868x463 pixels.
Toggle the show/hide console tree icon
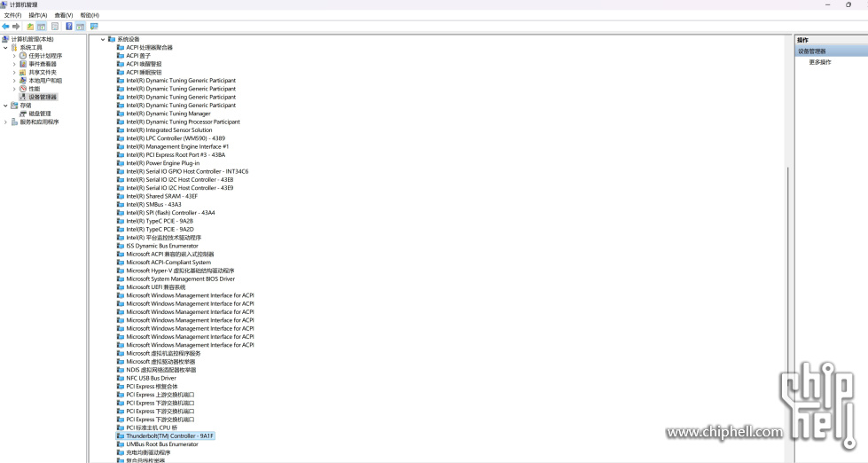tap(42, 27)
